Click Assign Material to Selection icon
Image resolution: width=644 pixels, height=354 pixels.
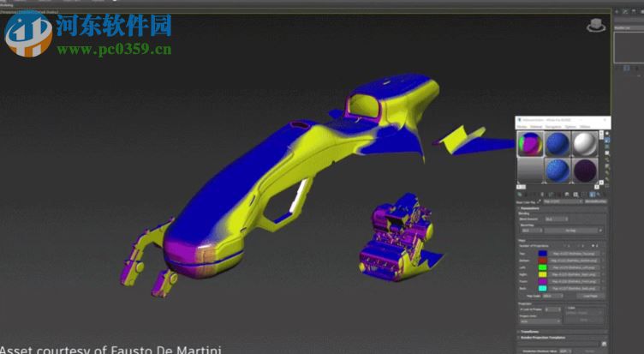(535, 195)
